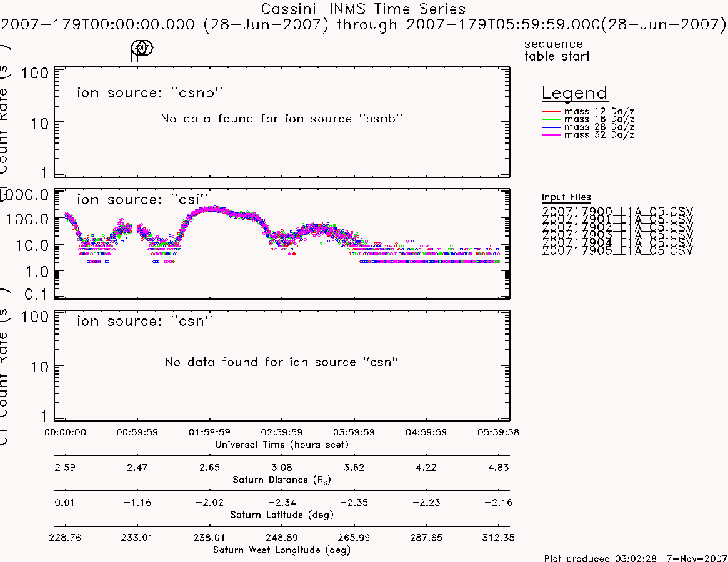Click the Saturn Distance value 3.08
This screenshot has height=562, width=728.
pos(281,467)
